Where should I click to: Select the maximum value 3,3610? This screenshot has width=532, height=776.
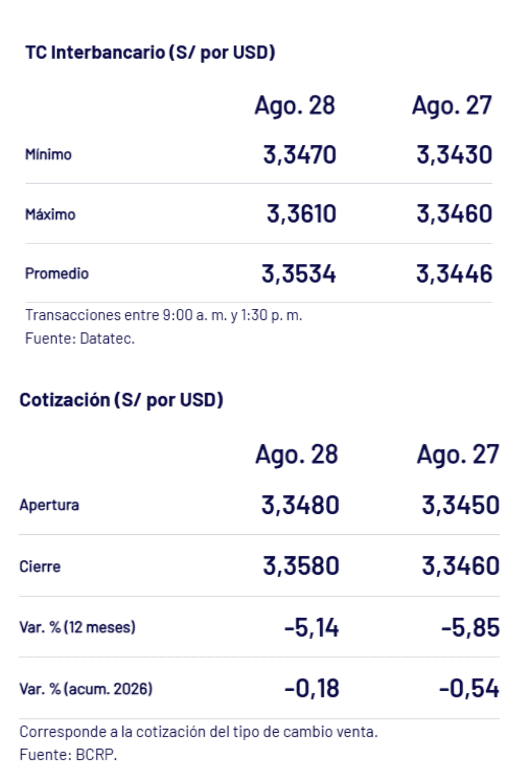(301, 214)
